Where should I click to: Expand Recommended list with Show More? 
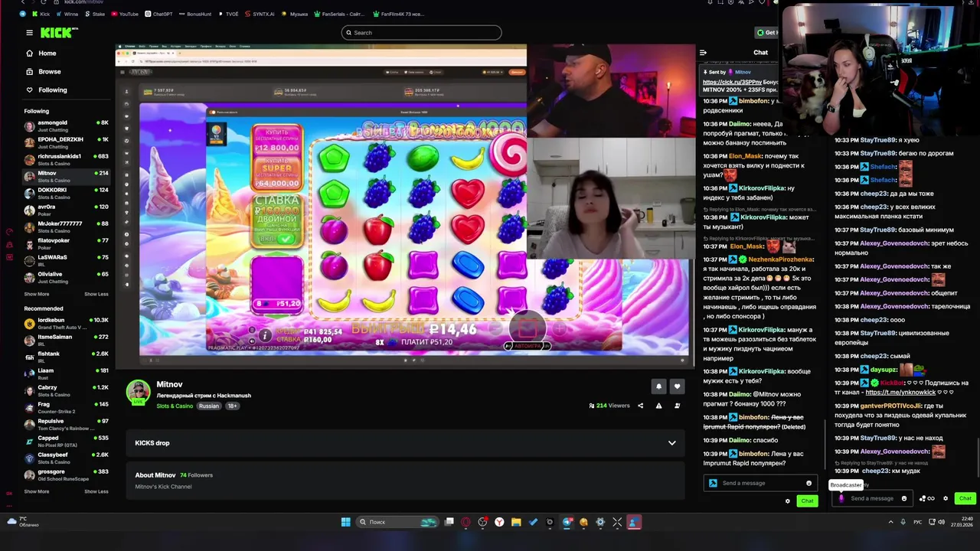click(36, 491)
